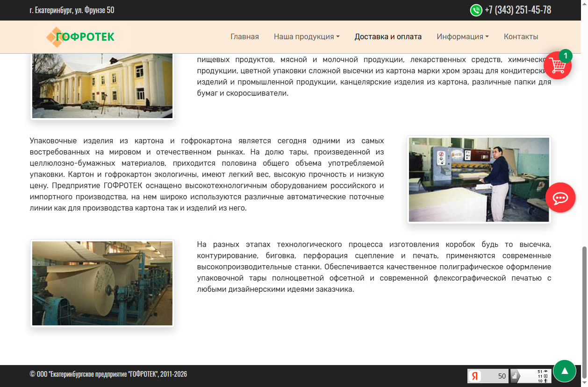Open Доставка и оплата page
This screenshot has height=387, width=588.
click(x=388, y=36)
